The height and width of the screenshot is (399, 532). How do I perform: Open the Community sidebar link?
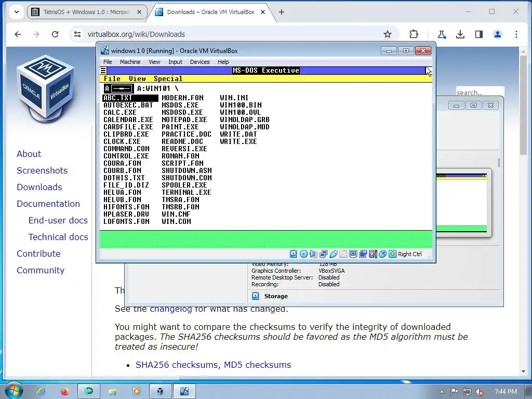click(41, 270)
